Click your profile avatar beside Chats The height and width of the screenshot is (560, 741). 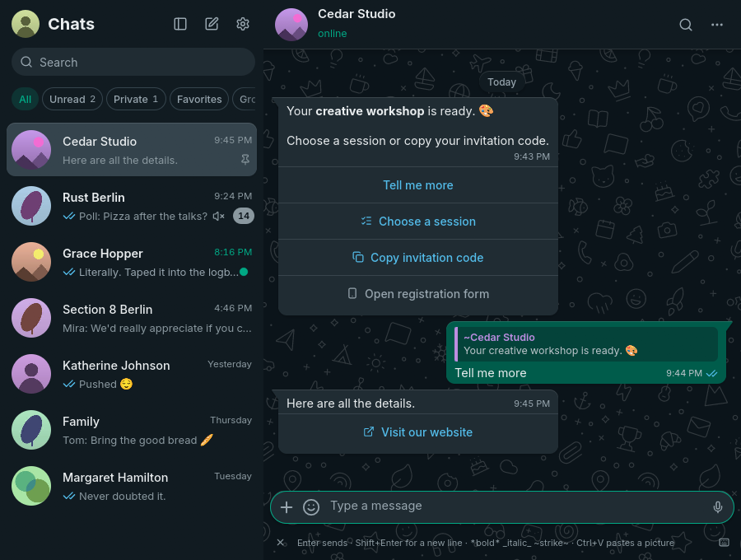26,24
